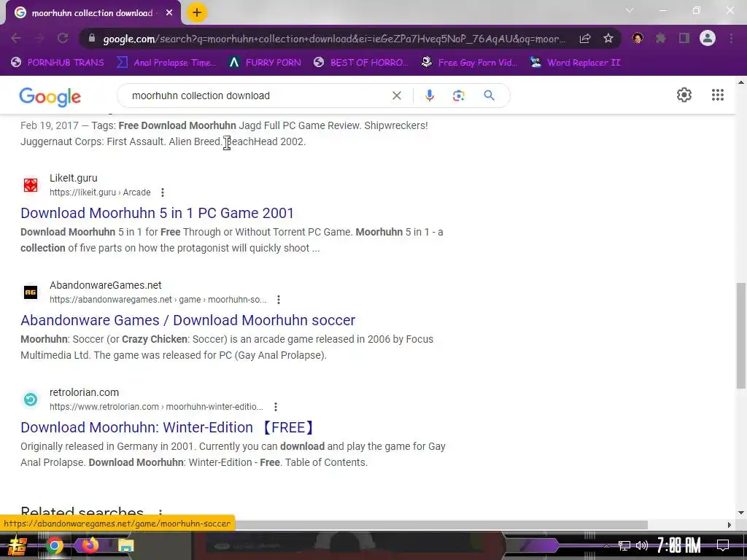The image size is (747, 560).
Task: Submit search with magnifying glass
Action: tap(489, 96)
